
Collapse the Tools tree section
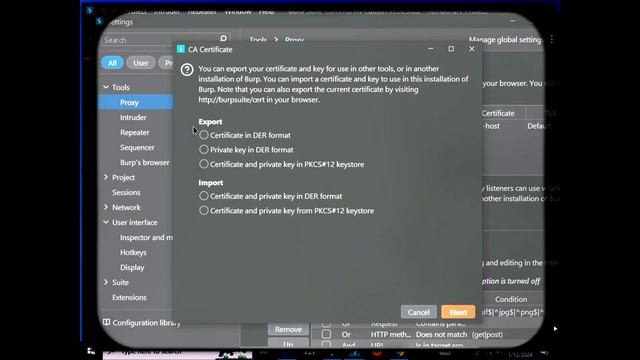pos(106,87)
